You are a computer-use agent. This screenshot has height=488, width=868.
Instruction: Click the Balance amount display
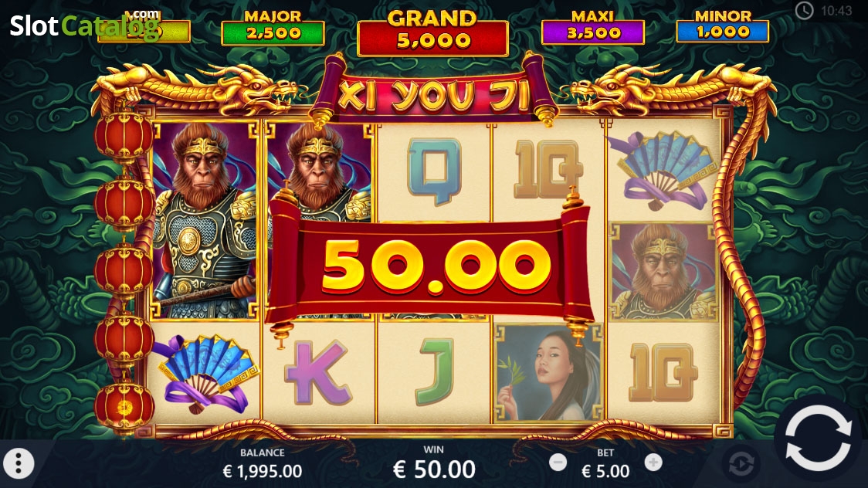point(263,471)
